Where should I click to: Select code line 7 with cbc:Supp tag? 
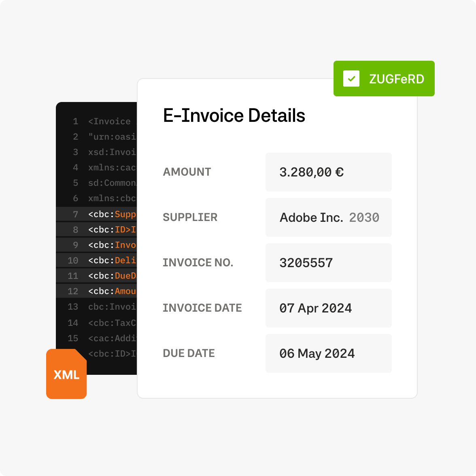tap(112, 214)
